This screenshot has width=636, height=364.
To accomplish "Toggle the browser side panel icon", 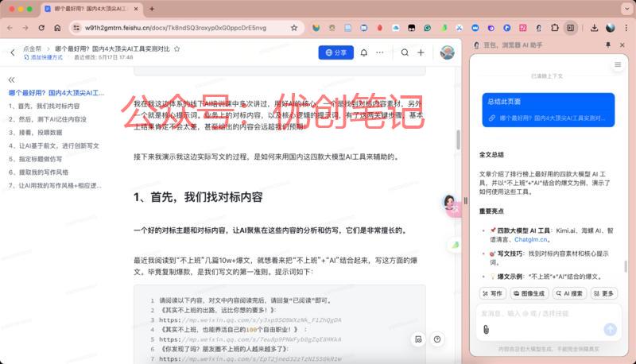I will click(571, 28).
